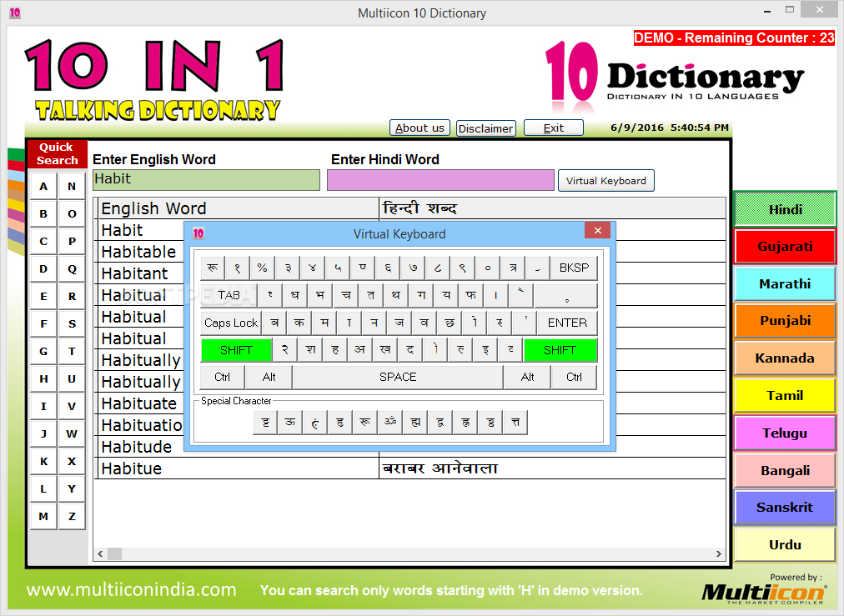
Task: Switch to the Hindi language tab
Action: pos(785,209)
